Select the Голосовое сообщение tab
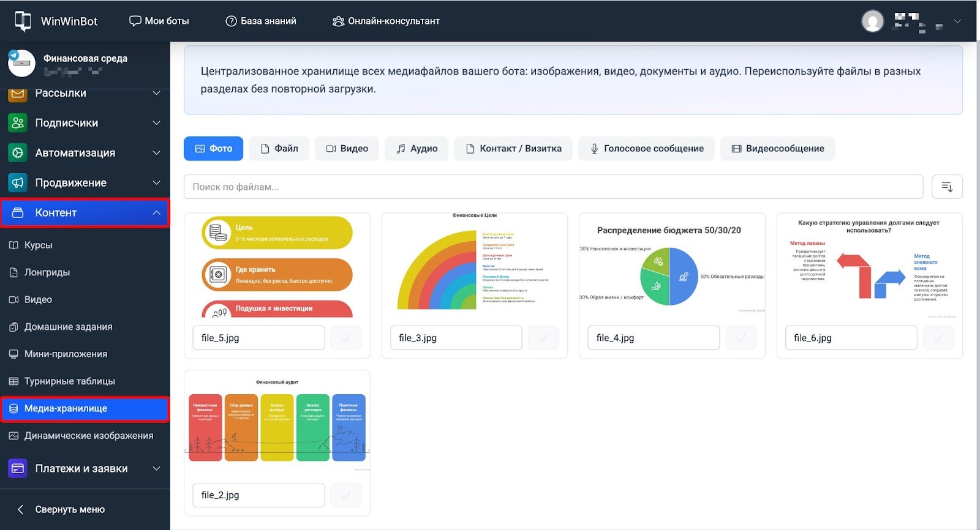The width and height of the screenshot is (980, 530). tap(646, 149)
